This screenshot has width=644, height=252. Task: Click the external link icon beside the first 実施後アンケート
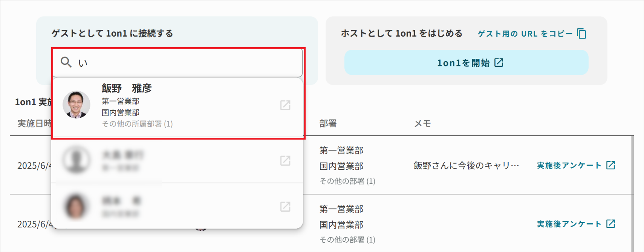(611, 165)
